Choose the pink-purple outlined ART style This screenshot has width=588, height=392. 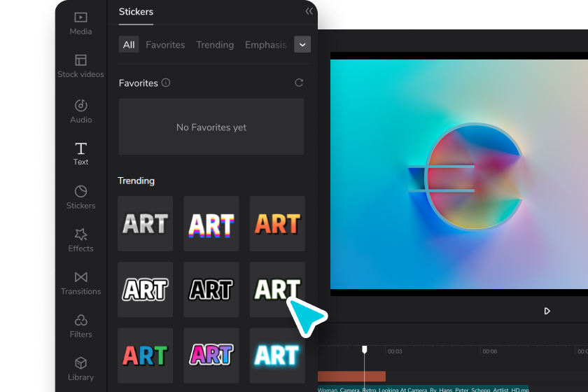click(211, 356)
